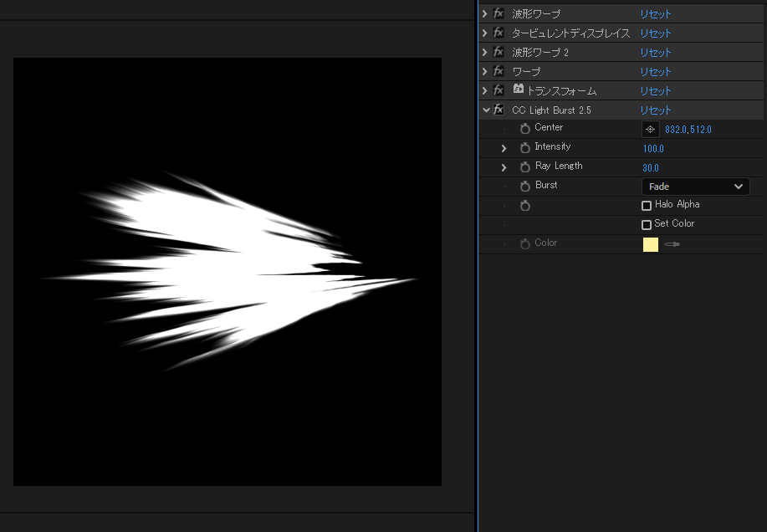Screen dimensions: 767x532
Task: Enable the Intensity stopwatch keyframing
Action: [525, 148]
